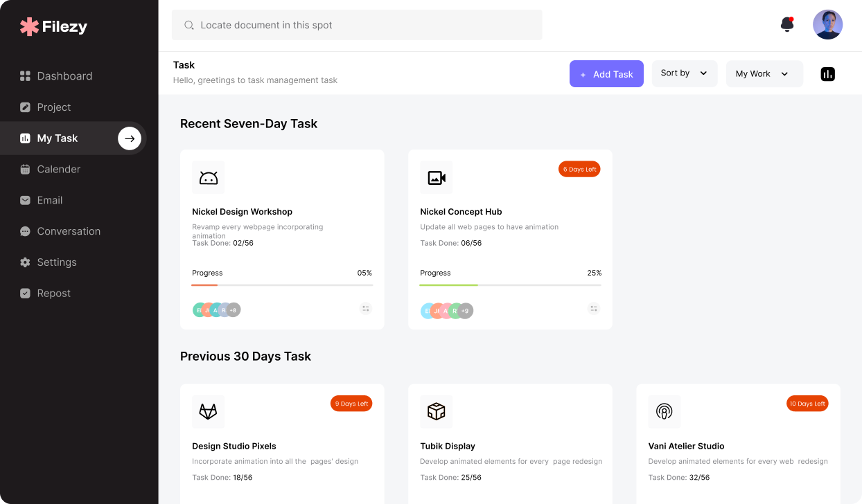Open options icon on Nickel Design Workshop card
Viewport: 862px width, 504px height.
(x=366, y=309)
